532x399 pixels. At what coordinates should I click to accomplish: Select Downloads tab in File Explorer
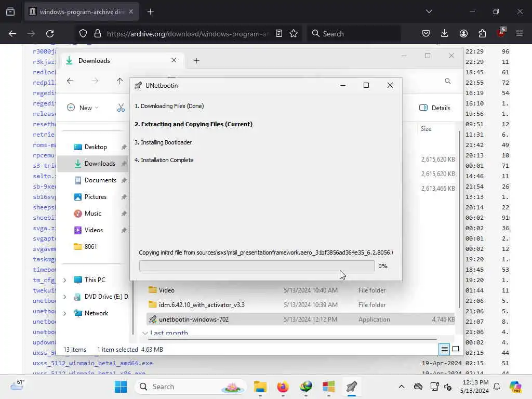[x=122, y=61]
